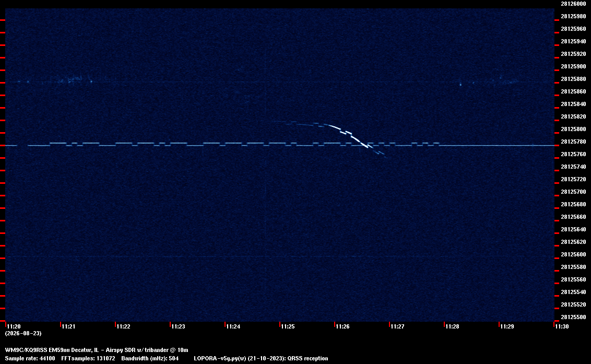This screenshot has height=364, width=591.
Task: Select the 28125700 frequency label
Action: pyautogui.click(x=574, y=192)
